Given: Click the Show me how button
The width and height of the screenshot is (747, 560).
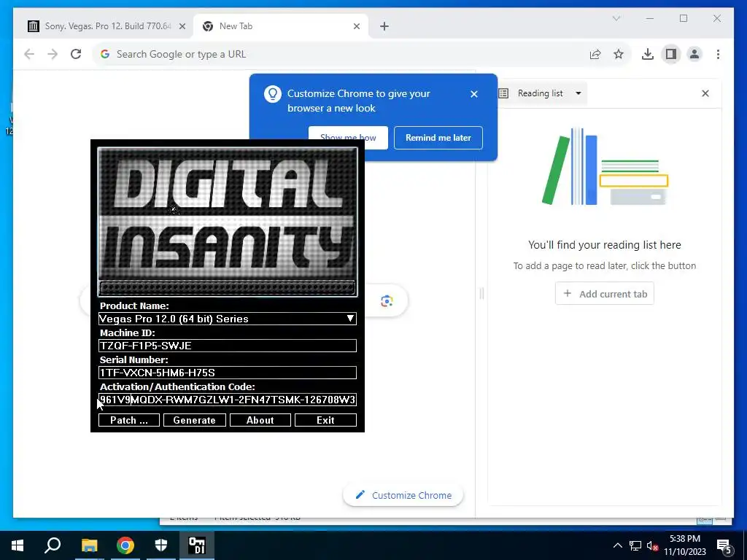Looking at the screenshot, I should [x=348, y=138].
